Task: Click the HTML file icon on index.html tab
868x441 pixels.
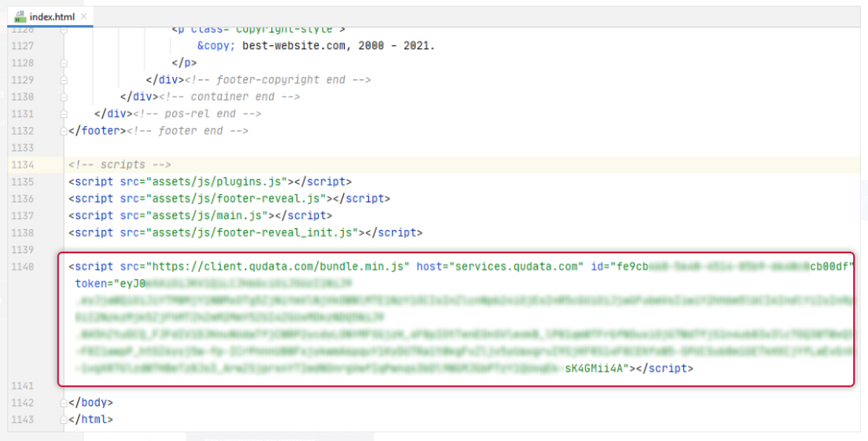Action: [x=20, y=16]
